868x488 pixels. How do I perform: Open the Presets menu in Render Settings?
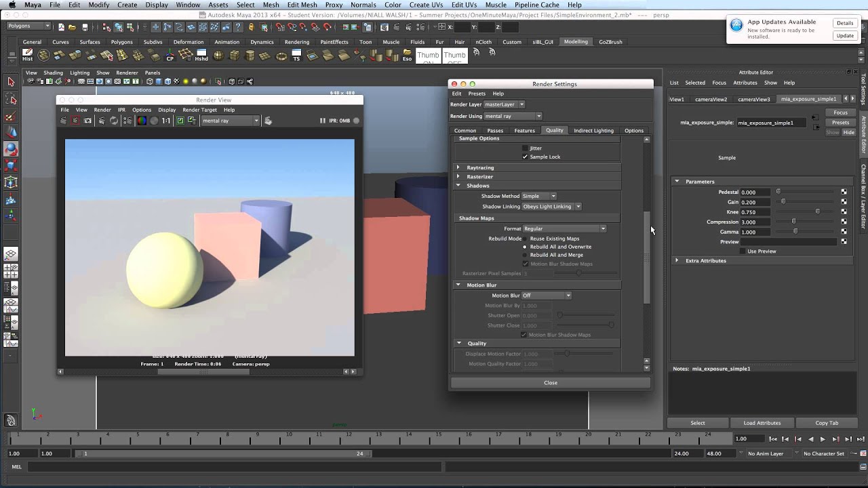point(477,94)
